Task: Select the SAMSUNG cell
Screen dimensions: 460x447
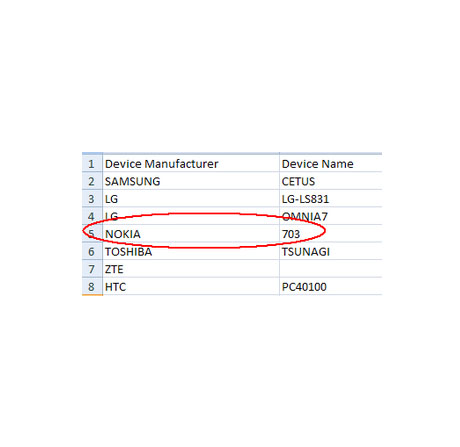Action: (x=191, y=181)
